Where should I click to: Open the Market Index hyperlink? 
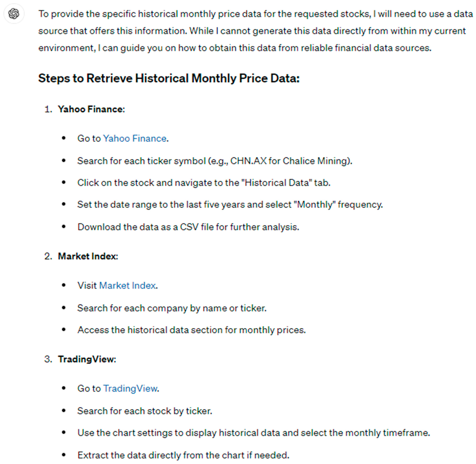coord(127,285)
